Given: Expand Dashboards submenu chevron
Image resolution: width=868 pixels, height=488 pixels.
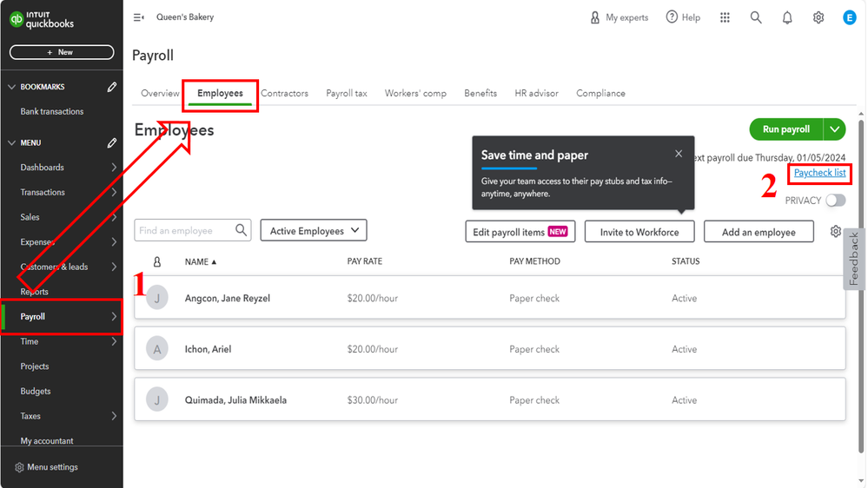Looking at the screenshot, I should [x=114, y=167].
